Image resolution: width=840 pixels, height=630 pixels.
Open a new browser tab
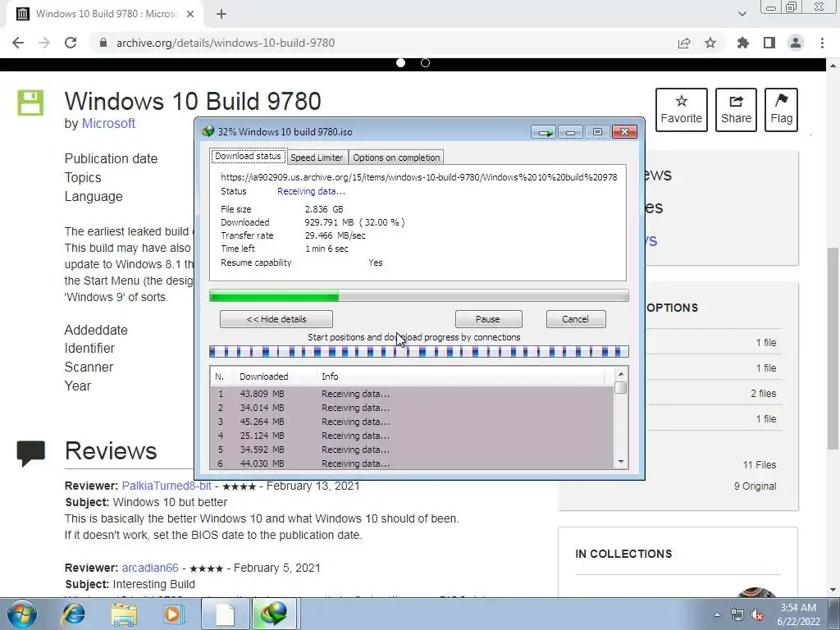tap(221, 14)
